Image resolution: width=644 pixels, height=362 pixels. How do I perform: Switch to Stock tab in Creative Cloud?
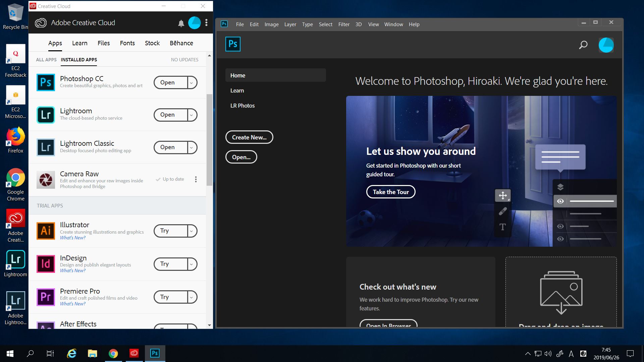(152, 43)
